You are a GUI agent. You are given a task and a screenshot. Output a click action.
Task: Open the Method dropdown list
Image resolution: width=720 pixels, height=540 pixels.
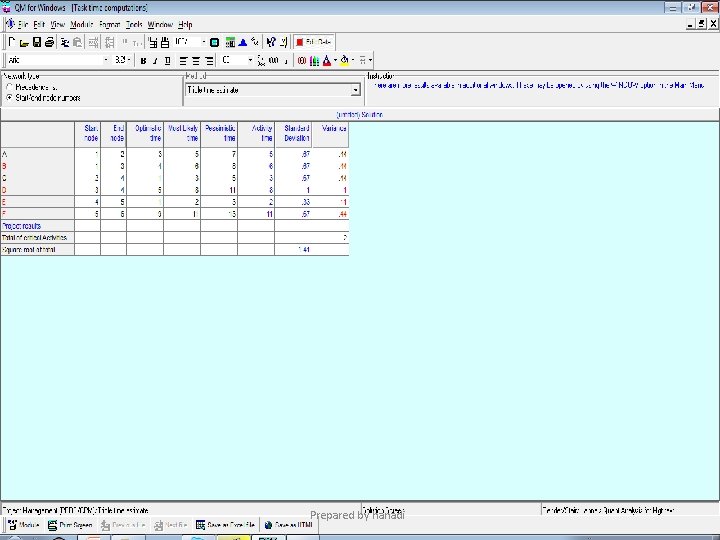pos(355,90)
